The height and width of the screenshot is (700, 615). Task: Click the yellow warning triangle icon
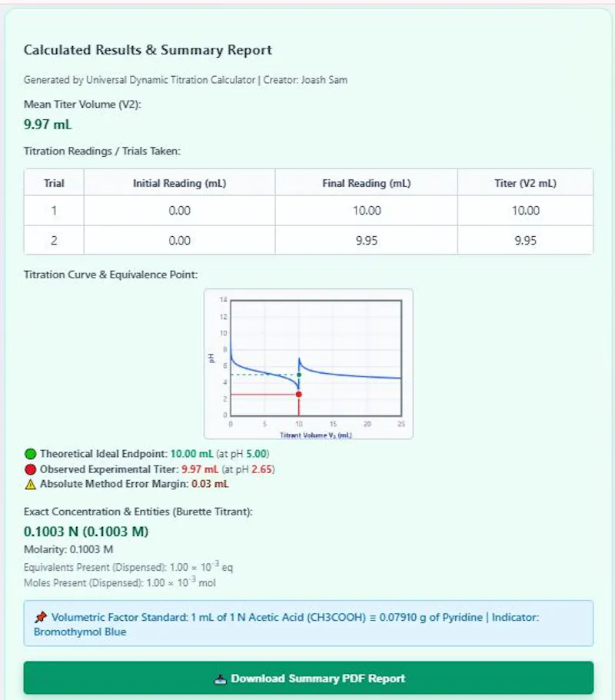point(30,485)
